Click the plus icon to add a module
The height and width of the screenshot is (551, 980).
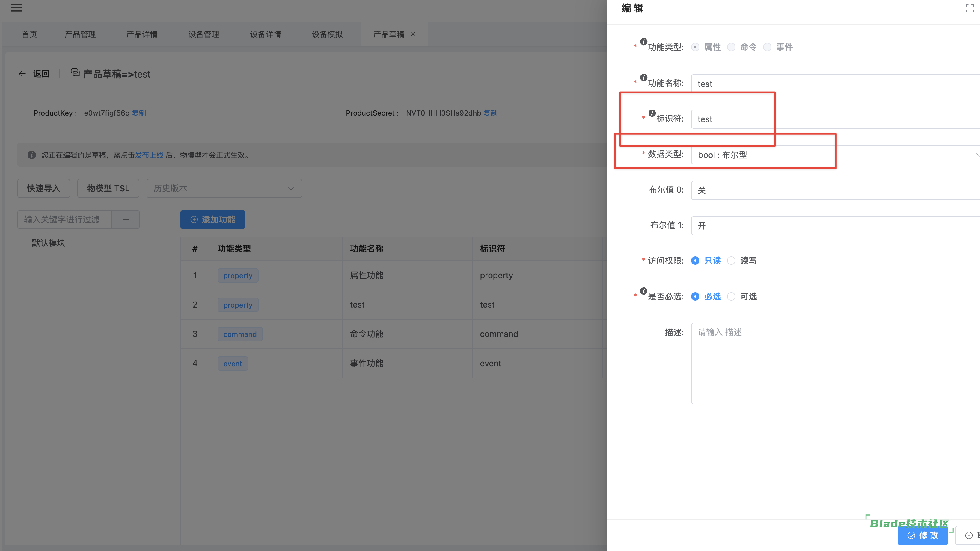click(126, 220)
